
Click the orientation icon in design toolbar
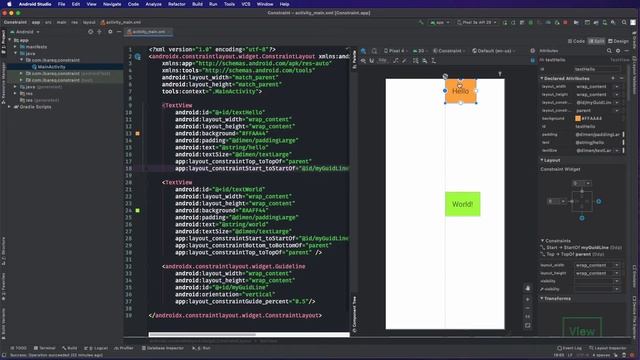(374, 51)
